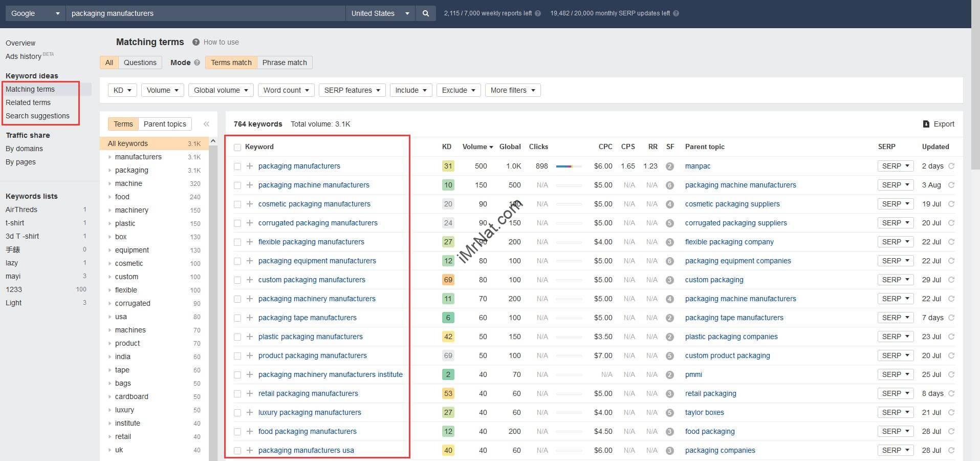Screen dimensions: 980x461
Task: Click the monthly SERP updates info icon
Action: coord(676,13)
